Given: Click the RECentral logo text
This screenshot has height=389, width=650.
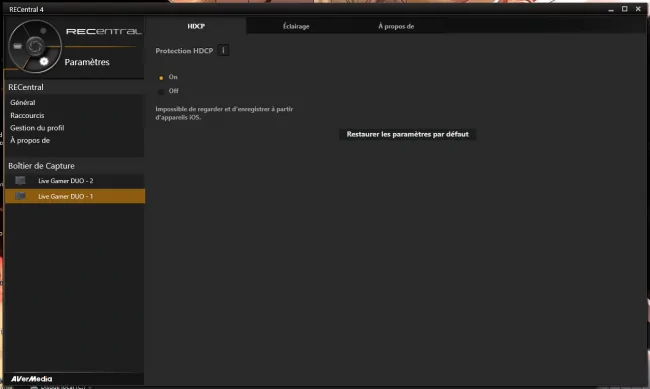Looking at the screenshot, I should [104, 32].
